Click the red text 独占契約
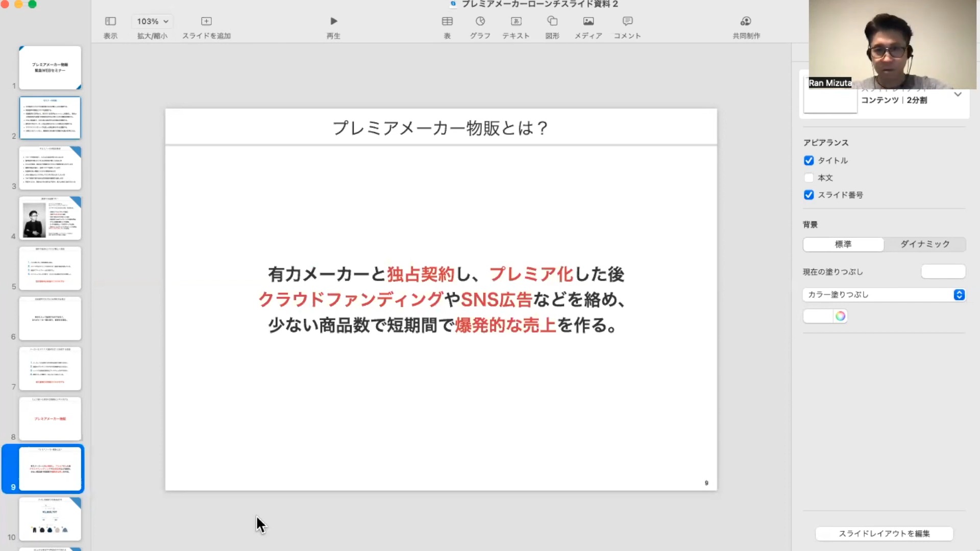Image resolution: width=980 pixels, height=551 pixels. coord(421,274)
